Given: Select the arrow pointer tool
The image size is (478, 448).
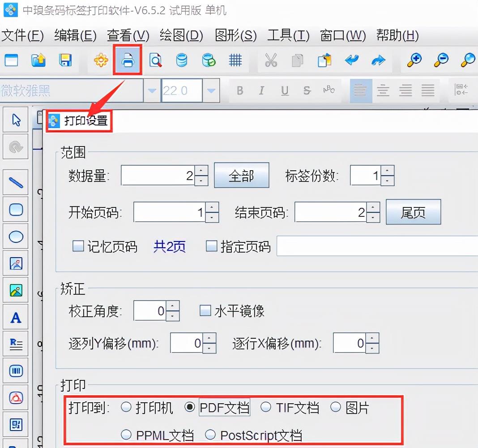Looking at the screenshot, I should point(16,120).
